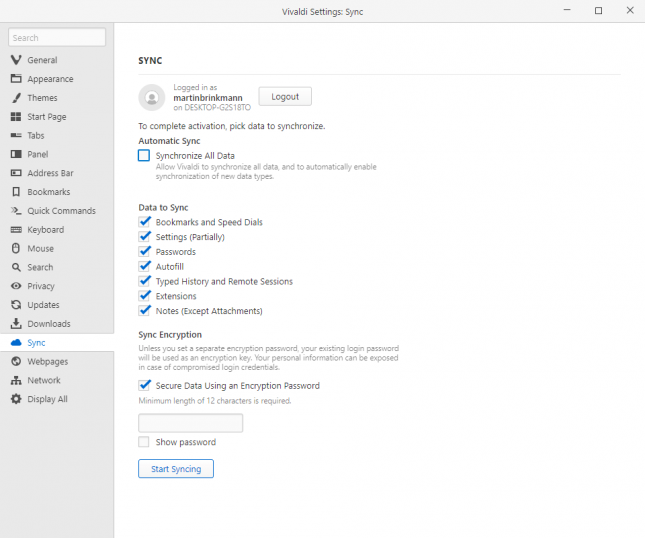Image resolution: width=645 pixels, height=538 pixels.
Task: Click the Updates refresh icon
Action: coord(16,305)
